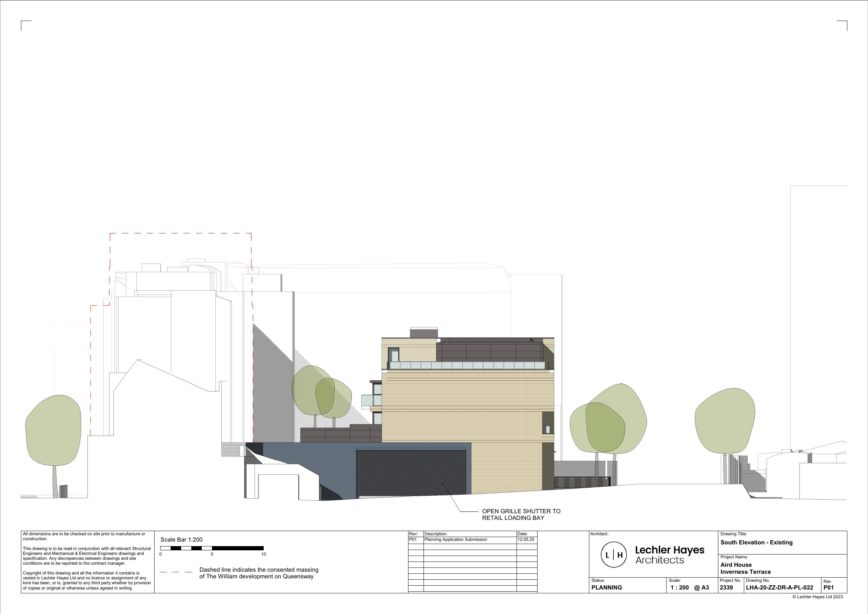This screenshot has width=868, height=614.
Task: Click the Lechler Hayes LH circular logo
Action: tap(613, 555)
